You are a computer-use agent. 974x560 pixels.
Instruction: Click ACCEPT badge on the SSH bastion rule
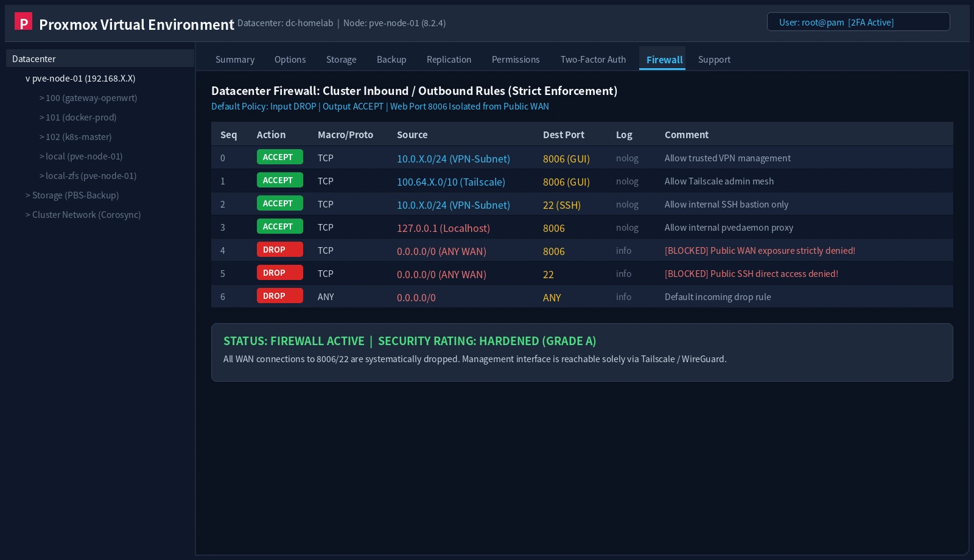(x=280, y=203)
